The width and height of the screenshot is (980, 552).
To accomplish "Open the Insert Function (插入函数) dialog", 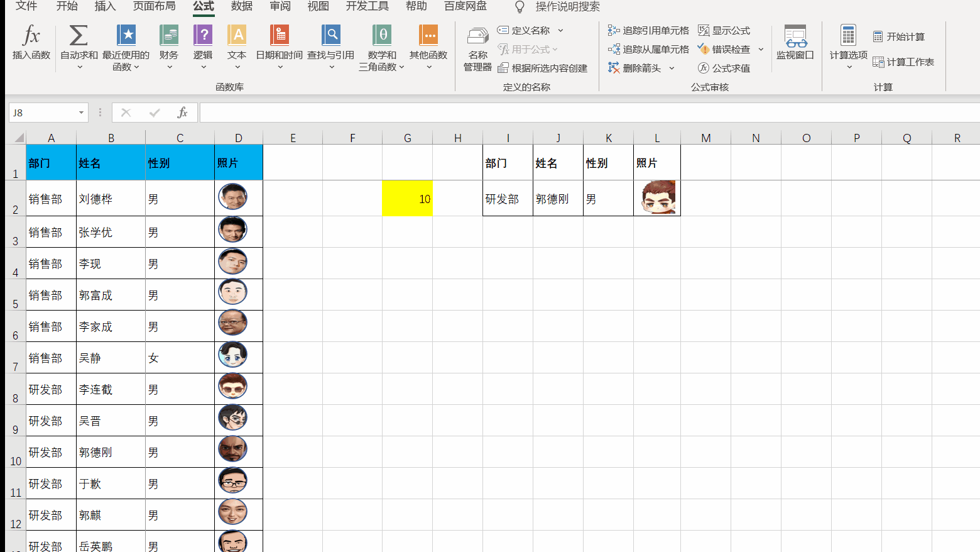I will coord(31,43).
